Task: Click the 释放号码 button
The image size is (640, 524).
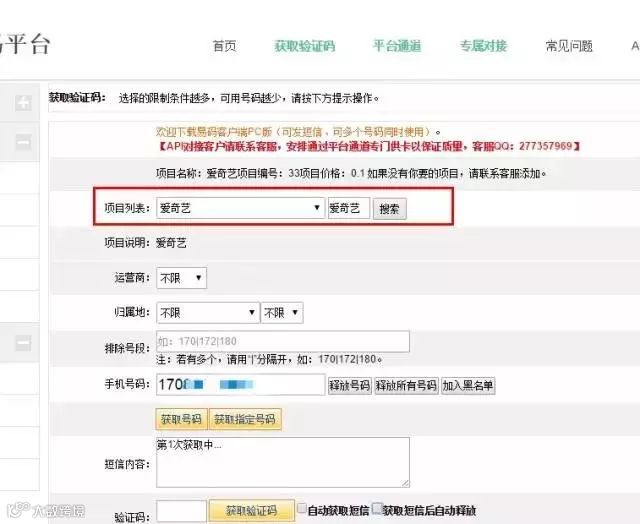Action: click(350, 385)
